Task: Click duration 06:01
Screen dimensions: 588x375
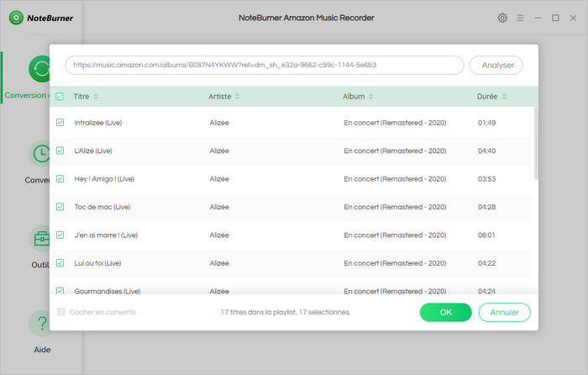Action: click(x=486, y=235)
